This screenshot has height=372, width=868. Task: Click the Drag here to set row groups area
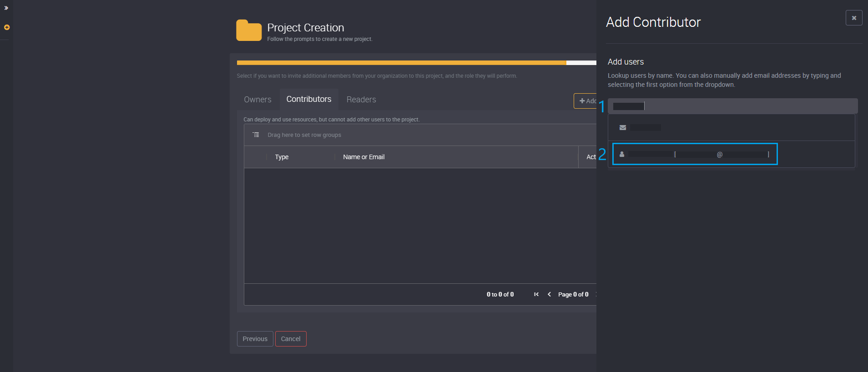(x=304, y=135)
